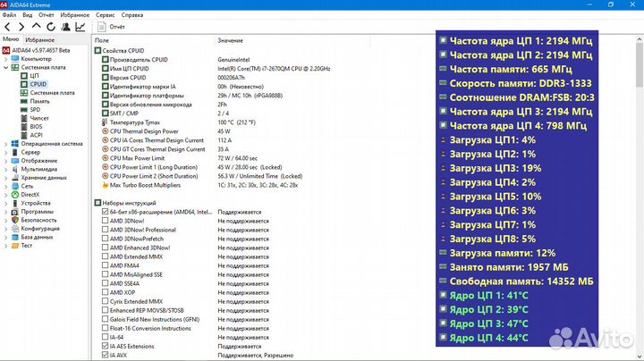Click the Back navigation arrow
Image resolution: width=644 pixels, height=361 pixels.
pos(7,27)
